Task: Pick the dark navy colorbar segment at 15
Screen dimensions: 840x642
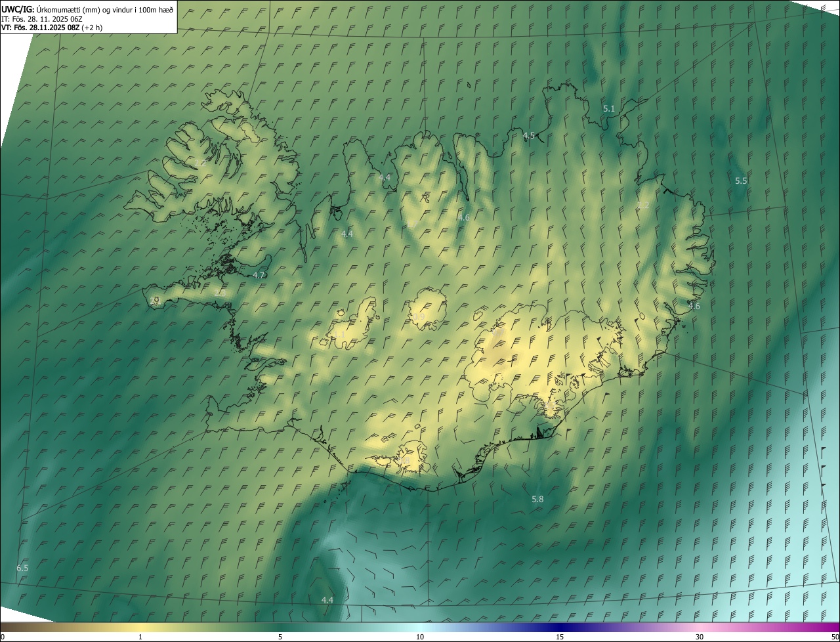Action: (x=560, y=627)
